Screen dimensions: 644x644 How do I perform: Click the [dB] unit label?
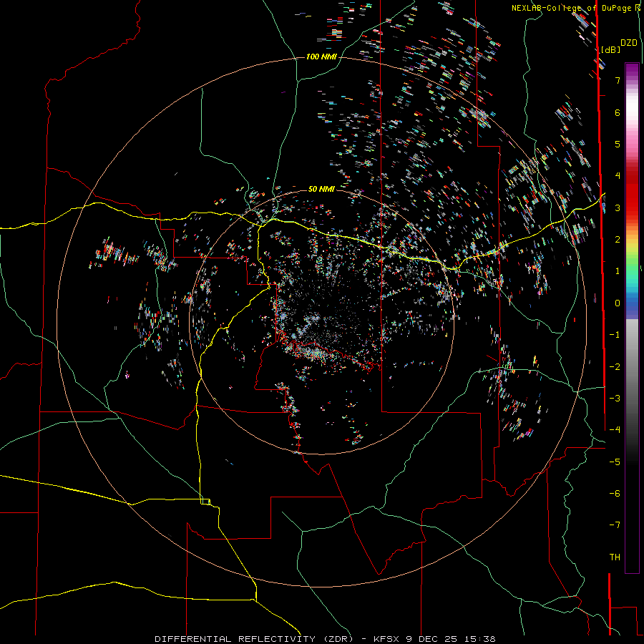pos(610,50)
